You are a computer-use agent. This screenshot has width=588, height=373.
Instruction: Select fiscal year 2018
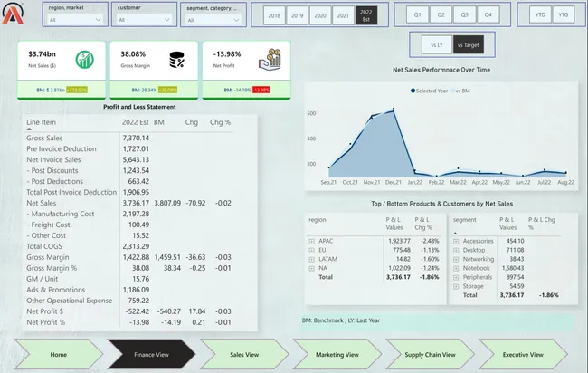point(274,15)
